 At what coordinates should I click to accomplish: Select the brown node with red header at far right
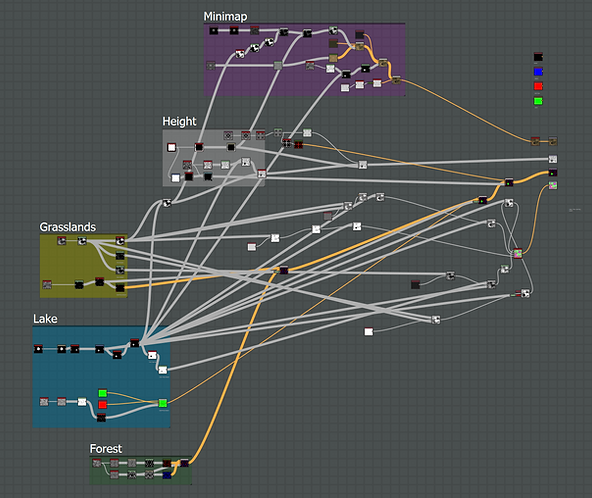pos(535,141)
